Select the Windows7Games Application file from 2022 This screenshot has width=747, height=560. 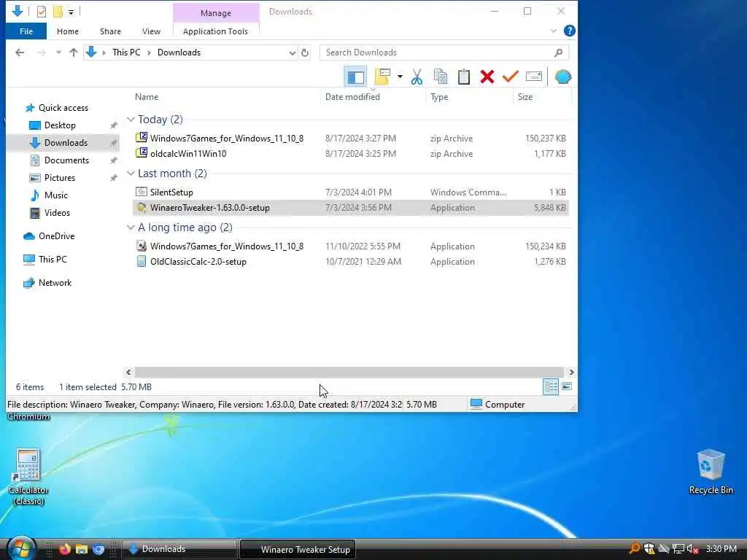(351, 246)
